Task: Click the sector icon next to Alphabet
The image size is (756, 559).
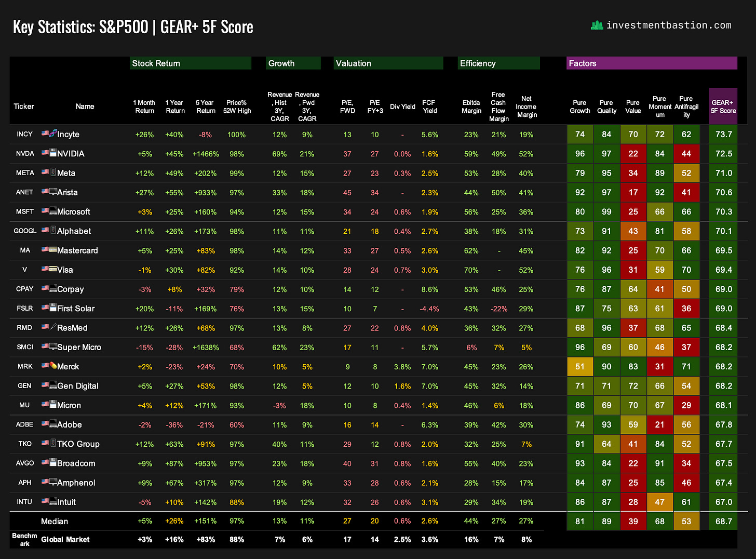Action: click(53, 230)
